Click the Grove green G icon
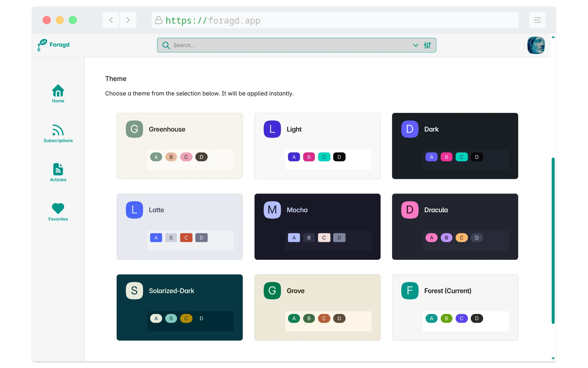Viewport: 588px width, 368px height. (x=272, y=291)
